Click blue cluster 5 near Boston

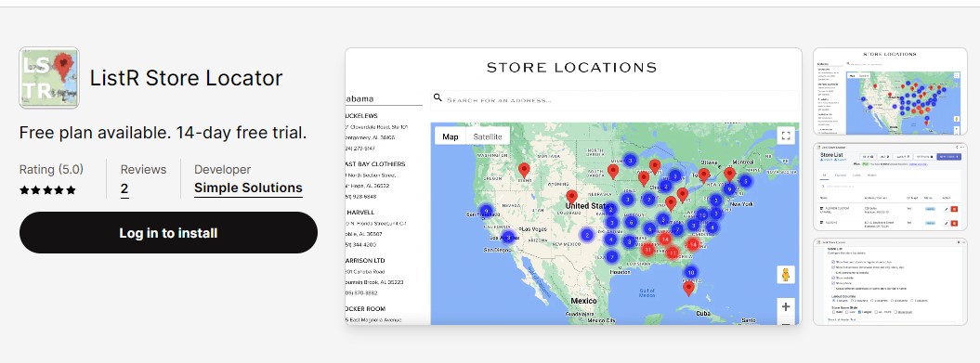tap(745, 181)
